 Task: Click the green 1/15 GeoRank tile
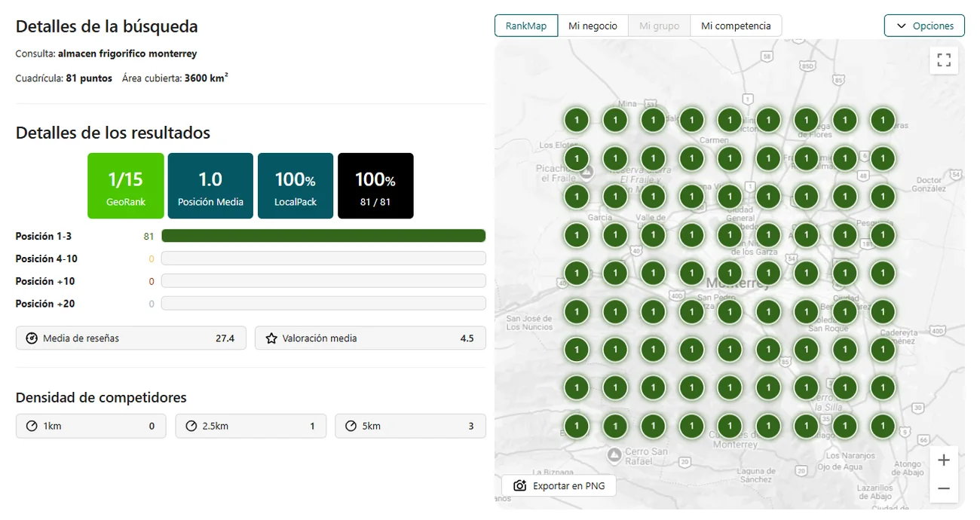125,186
